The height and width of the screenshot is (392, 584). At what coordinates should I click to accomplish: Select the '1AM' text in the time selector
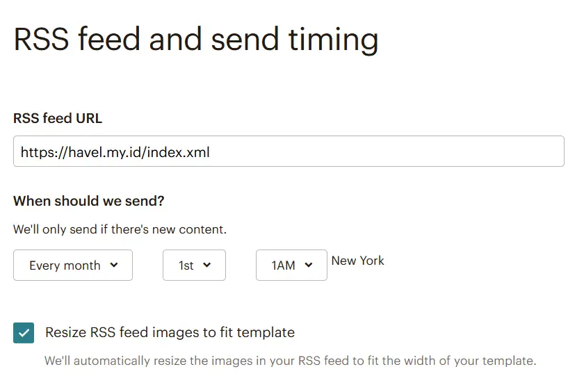[x=283, y=266]
